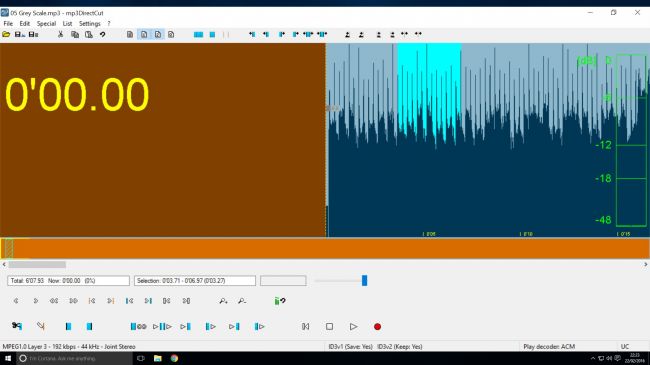Image resolution: width=650 pixels, height=365 pixels.
Task: Click the scrollbar right arrow
Action: [x=645, y=264]
